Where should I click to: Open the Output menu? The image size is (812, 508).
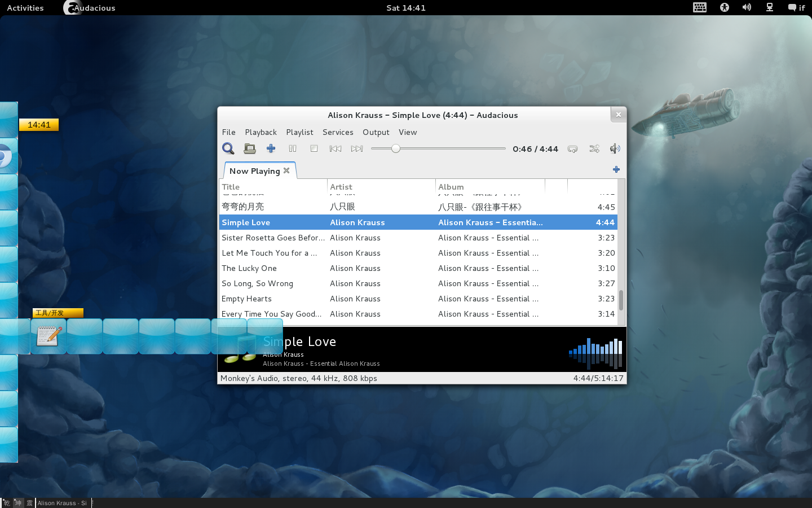tap(376, 132)
